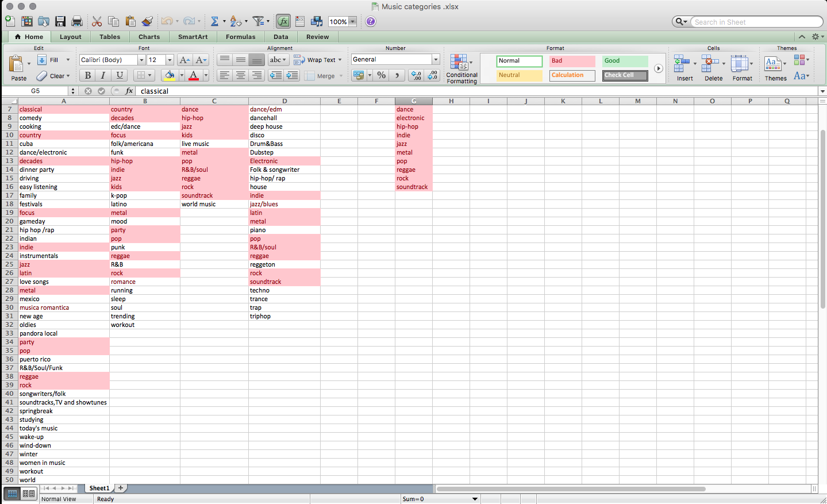Open the General number format dropdown

(436, 60)
